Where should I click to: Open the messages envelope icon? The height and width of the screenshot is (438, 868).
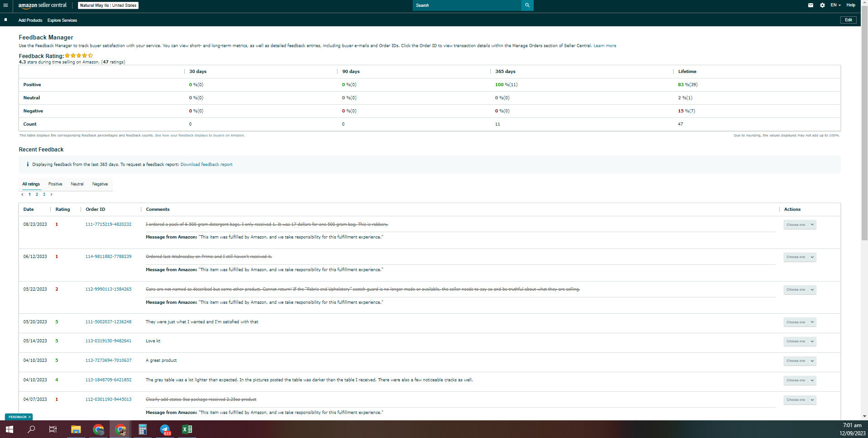810,5
